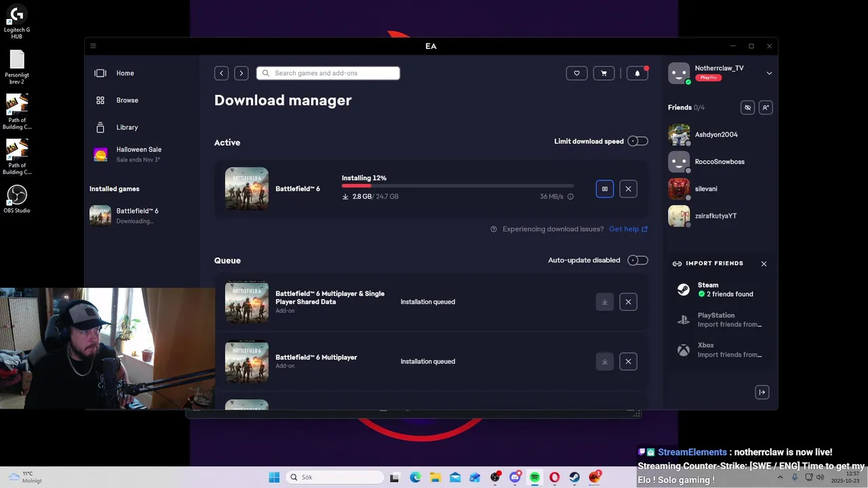Open the Windows Start button
868x488 pixels.
click(274, 477)
